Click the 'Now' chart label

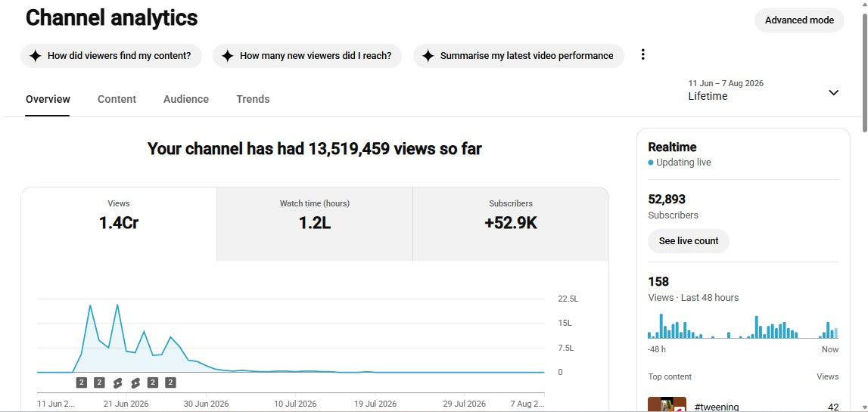tap(830, 349)
